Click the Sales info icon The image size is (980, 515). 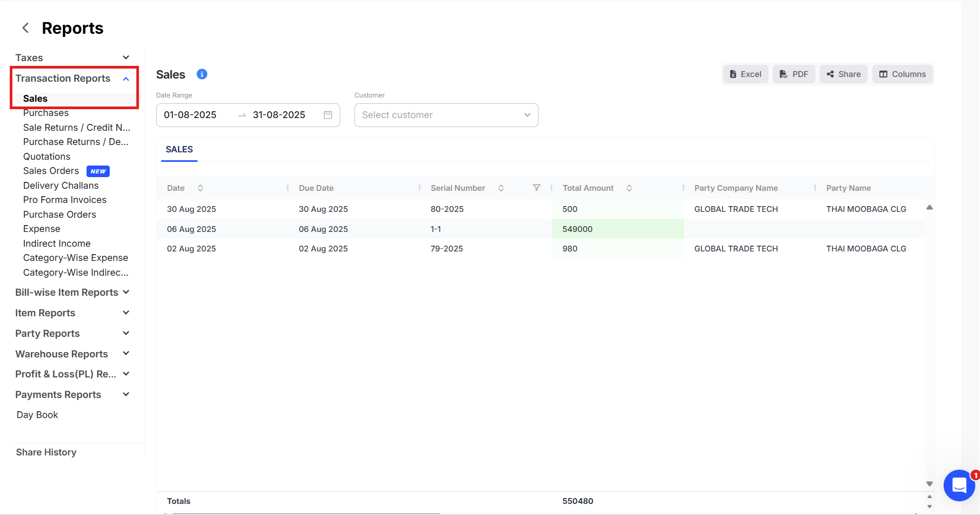[202, 74]
